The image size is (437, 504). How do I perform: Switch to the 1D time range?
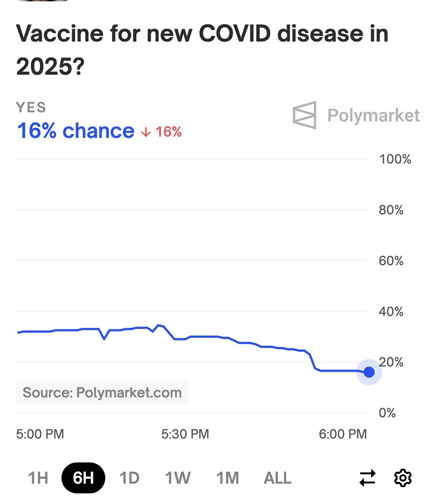pos(129,477)
